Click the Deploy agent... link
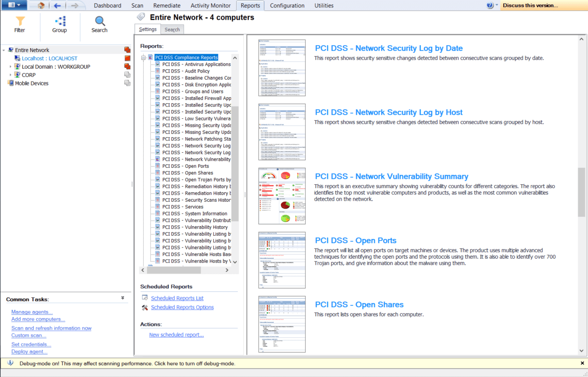 pos(29,352)
